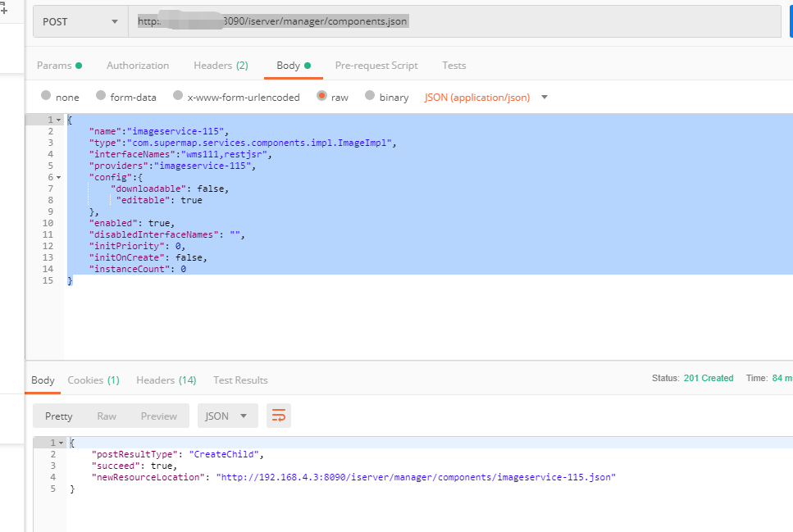This screenshot has height=532, width=793.
Task: Open the Authorization tab
Action: pyautogui.click(x=138, y=66)
